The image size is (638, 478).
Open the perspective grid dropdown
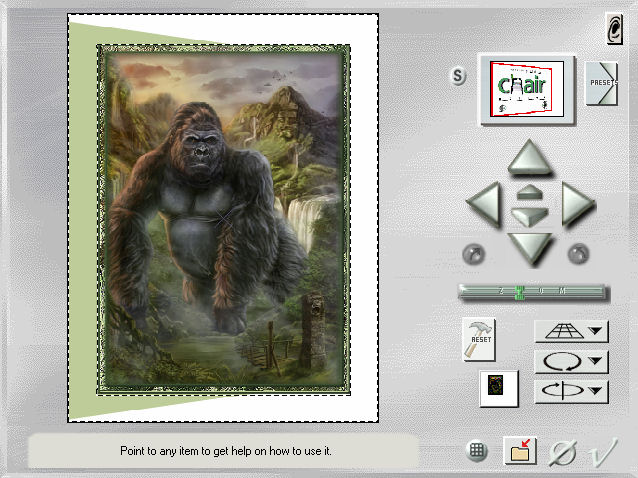pos(571,331)
